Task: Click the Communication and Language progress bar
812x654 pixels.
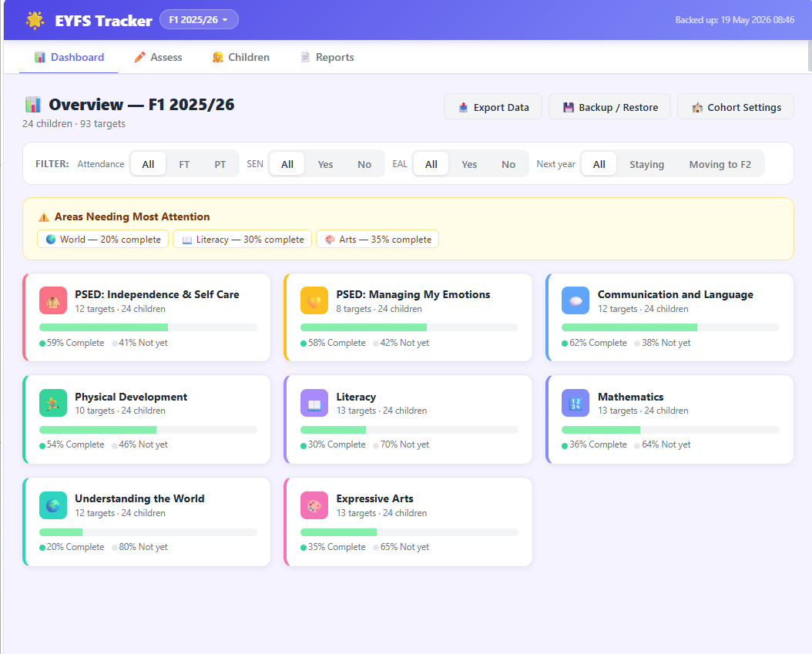Action: click(x=670, y=327)
